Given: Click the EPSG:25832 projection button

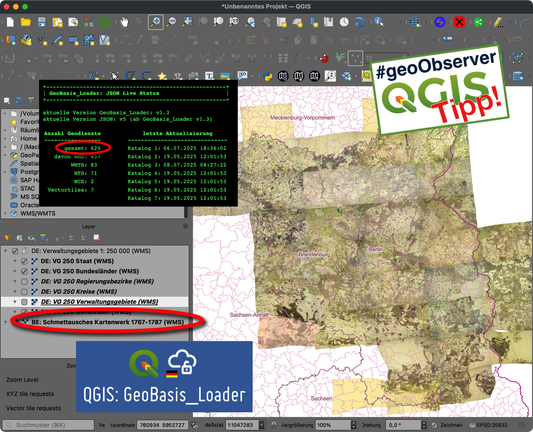Looking at the screenshot, I should 488,425.
